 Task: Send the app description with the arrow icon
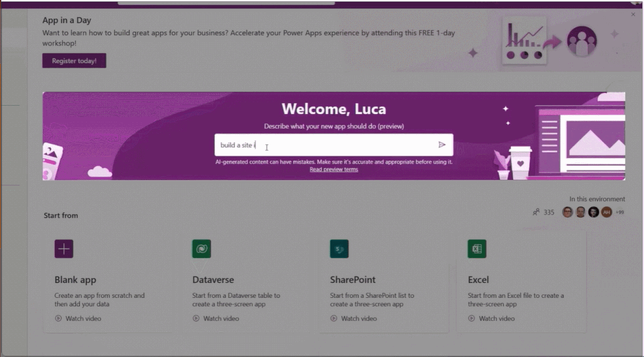442,144
